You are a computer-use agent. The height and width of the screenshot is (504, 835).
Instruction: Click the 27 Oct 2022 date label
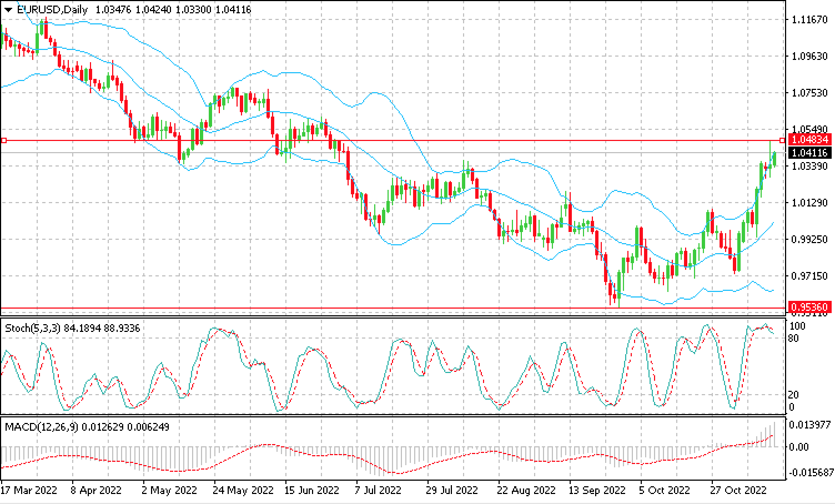coord(739,491)
